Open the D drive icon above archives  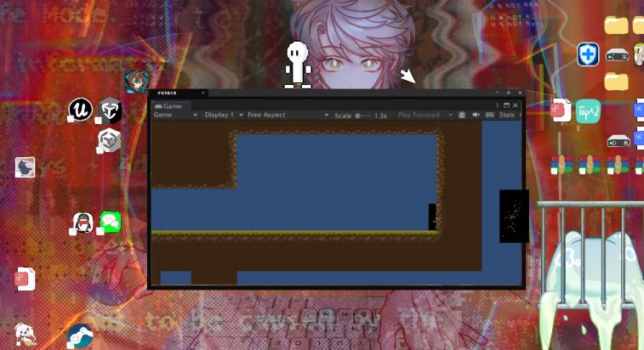pos(618,141)
